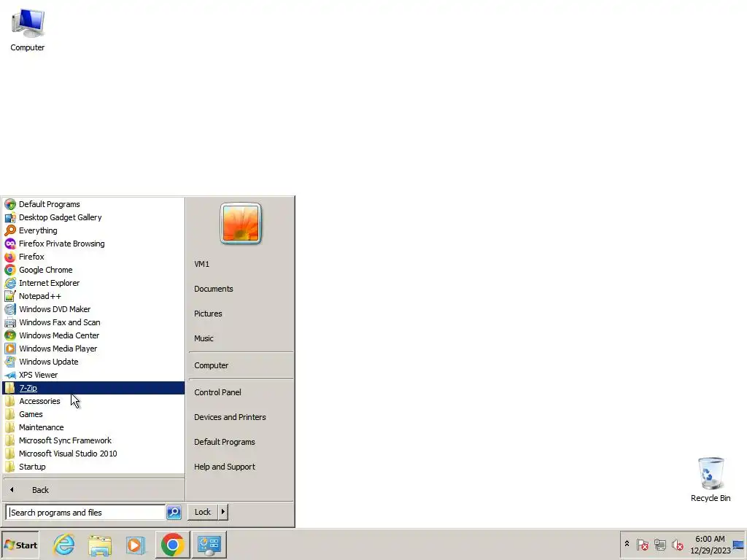Click the Search programs and files box
747x560 pixels.
tap(86, 513)
